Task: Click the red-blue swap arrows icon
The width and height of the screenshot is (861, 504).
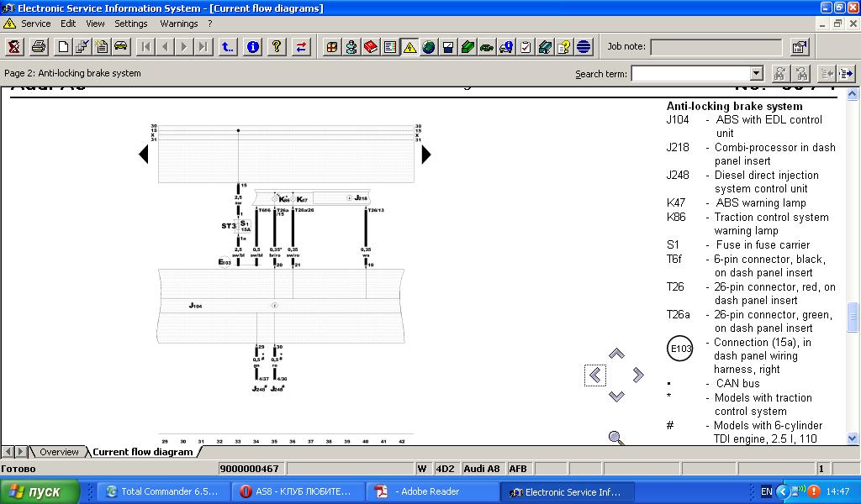Action: (x=301, y=47)
